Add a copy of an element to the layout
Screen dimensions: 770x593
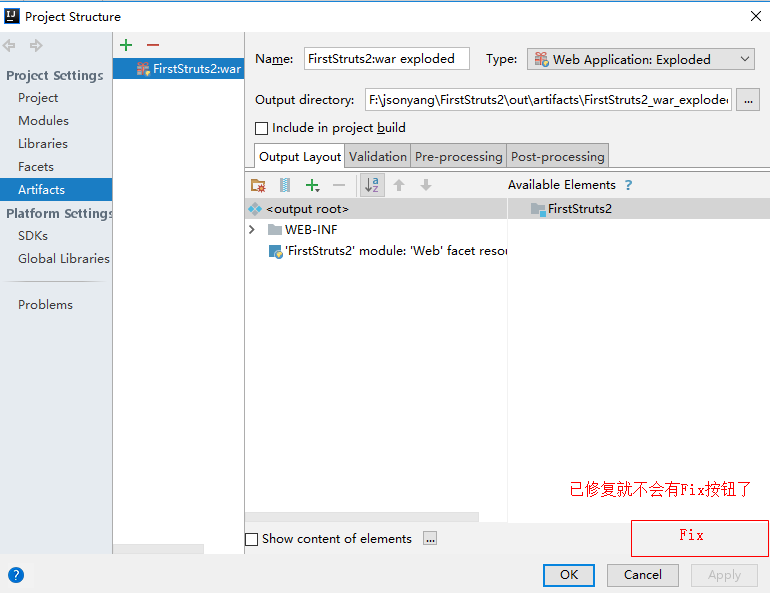tap(312, 185)
